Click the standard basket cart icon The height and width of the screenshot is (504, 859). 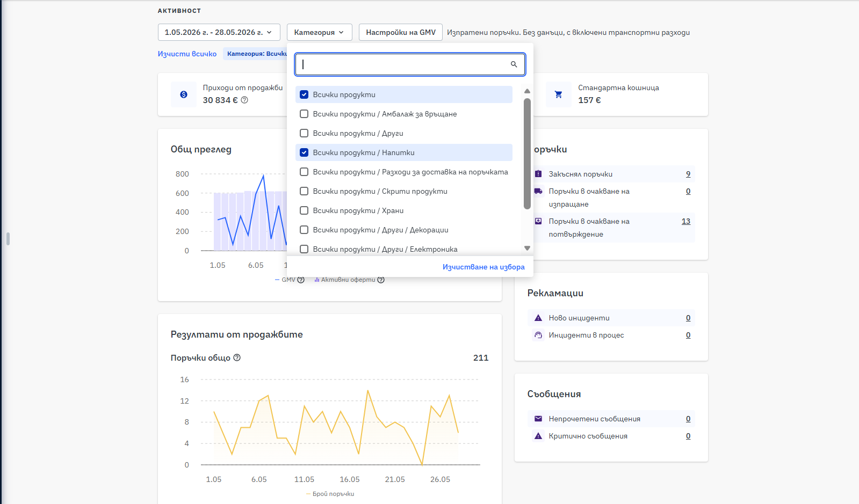click(559, 94)
